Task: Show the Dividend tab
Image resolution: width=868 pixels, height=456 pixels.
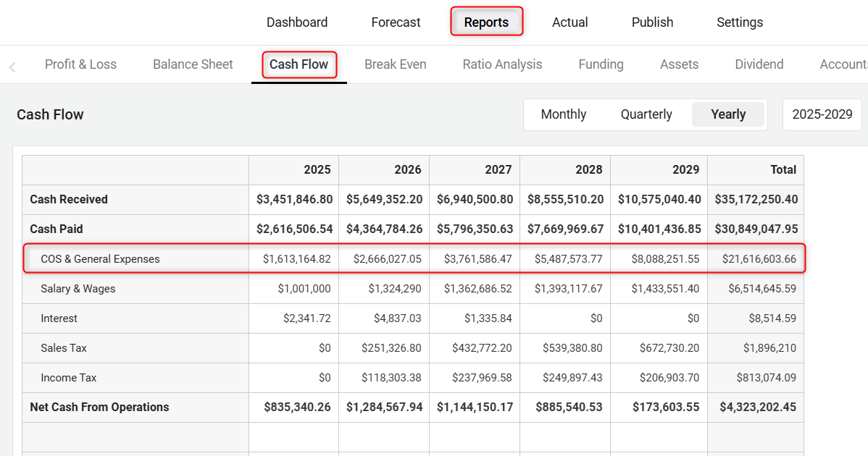Action: 759,64
